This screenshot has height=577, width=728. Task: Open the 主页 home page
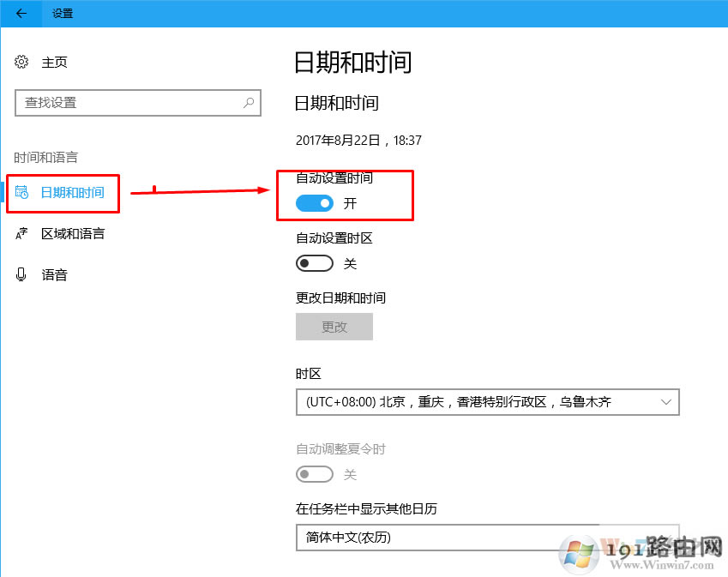coord(53,62)
